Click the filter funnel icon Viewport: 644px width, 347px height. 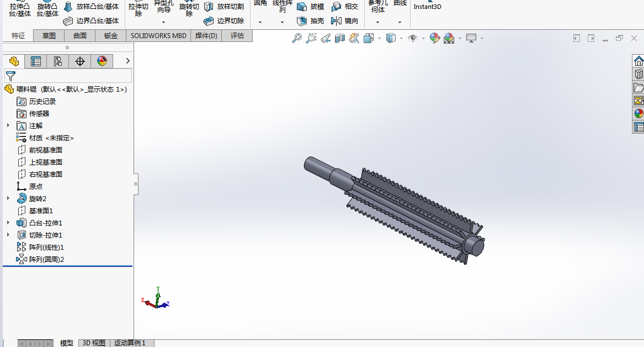coord(10,76)
